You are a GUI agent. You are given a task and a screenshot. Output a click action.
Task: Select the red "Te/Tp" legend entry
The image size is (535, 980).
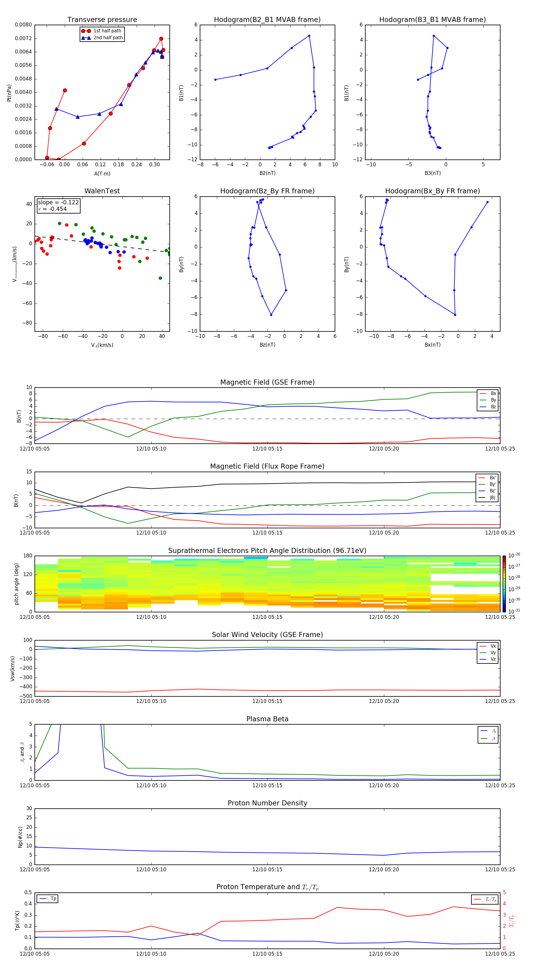click(x=485, y=899)
